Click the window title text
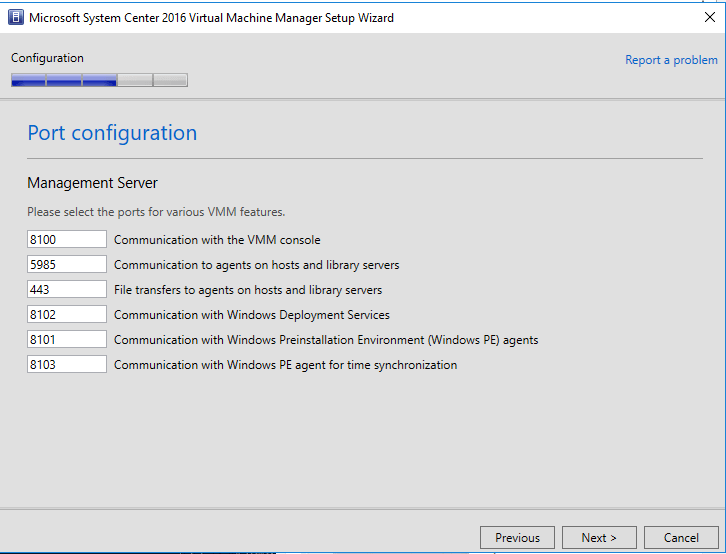This screenshot has height=554, width=726. click(x=211, y=18)
